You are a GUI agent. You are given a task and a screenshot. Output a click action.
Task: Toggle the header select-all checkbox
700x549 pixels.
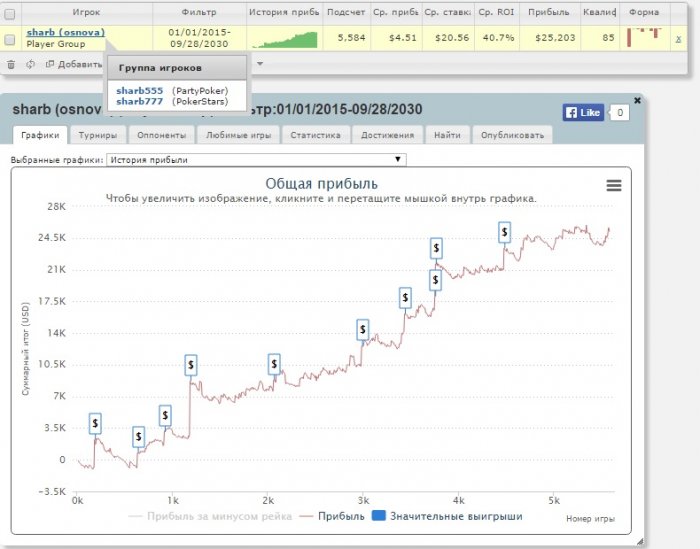tap(9, 14)
